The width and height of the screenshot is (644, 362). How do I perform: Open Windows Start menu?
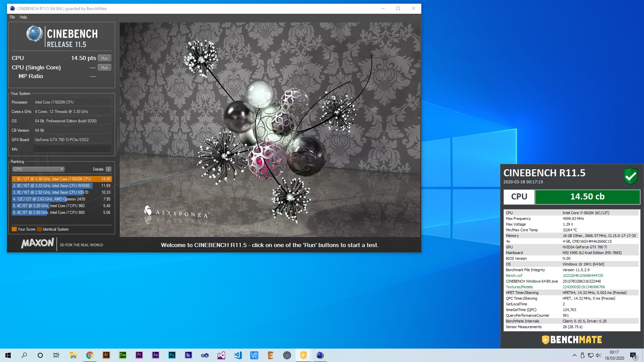tap(8, 355)
